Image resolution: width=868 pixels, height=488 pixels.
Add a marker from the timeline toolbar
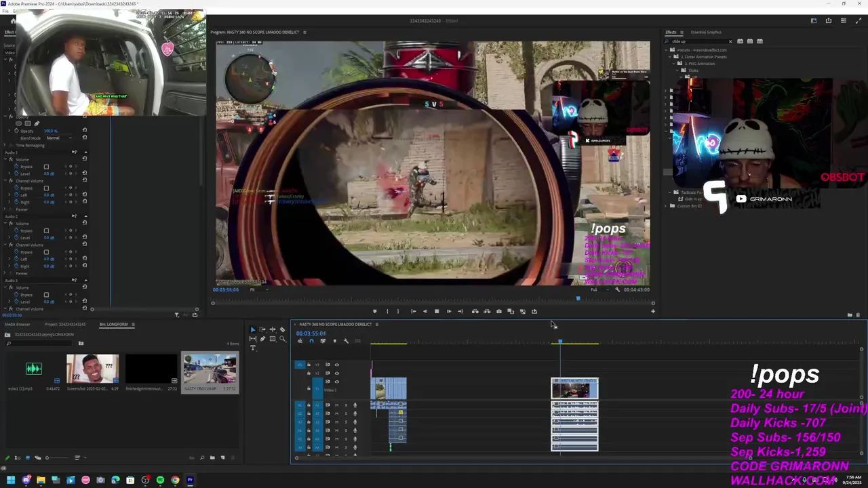click(x=334, y=341)
